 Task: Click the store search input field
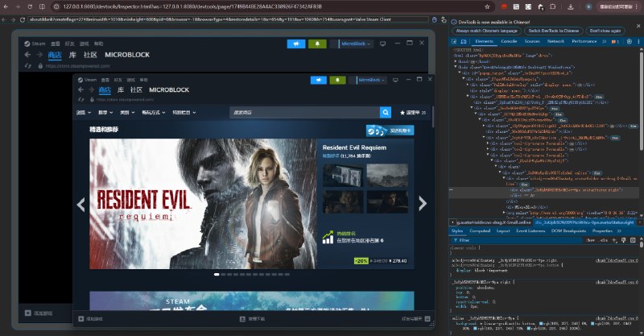tap(305, 112)
